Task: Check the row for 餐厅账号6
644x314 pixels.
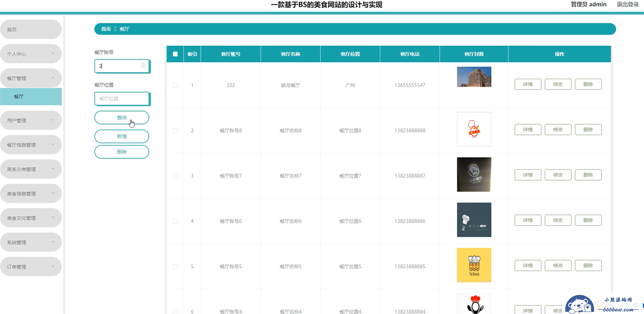Action: click(175, 221)
